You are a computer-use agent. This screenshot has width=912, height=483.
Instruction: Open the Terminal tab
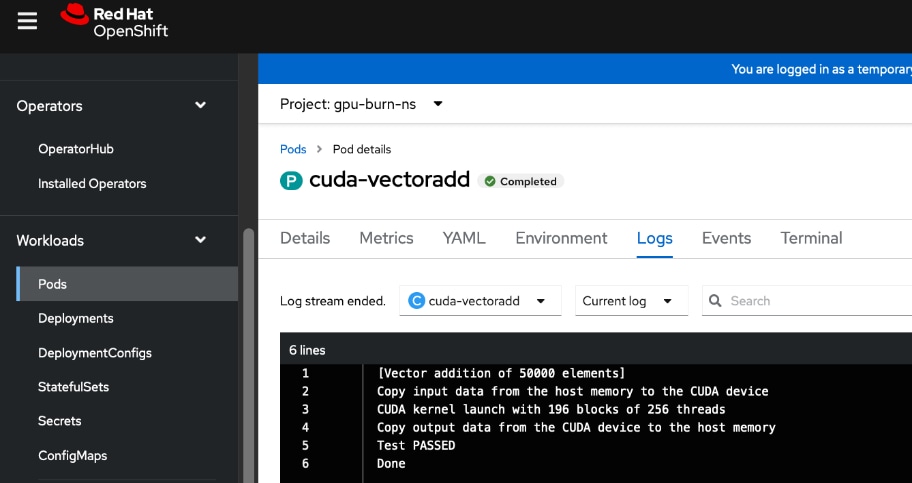pyautogui.click(x=811, y=238)
